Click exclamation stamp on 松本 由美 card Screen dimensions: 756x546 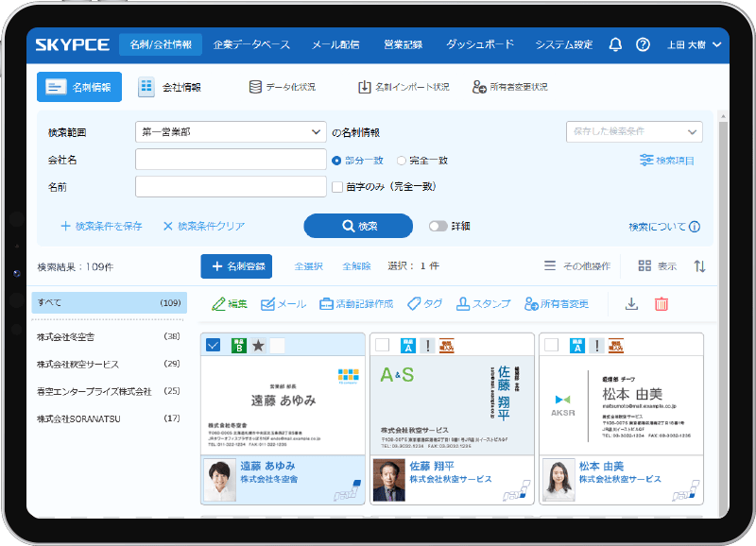[597, 346]
